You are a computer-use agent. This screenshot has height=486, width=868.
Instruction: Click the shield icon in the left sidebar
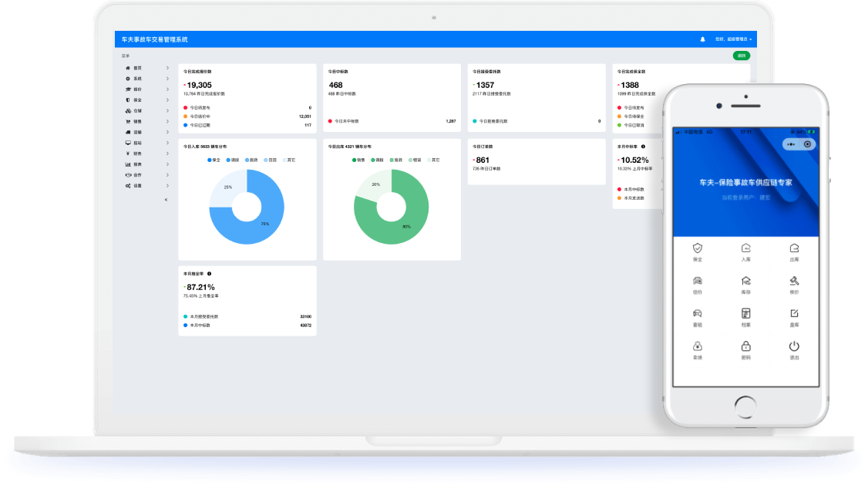click(x=128, y=100)
